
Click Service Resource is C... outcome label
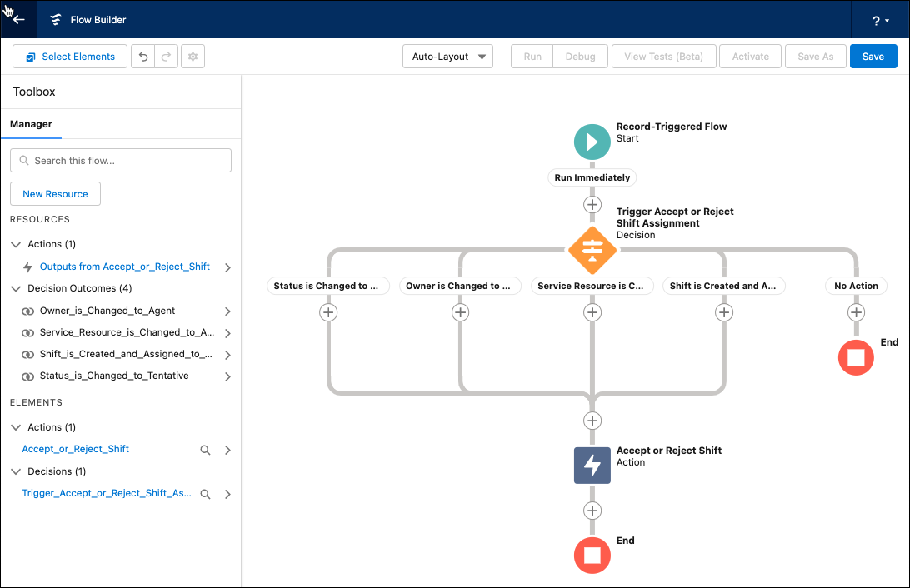pyautogui.click(x=592, y=286)
